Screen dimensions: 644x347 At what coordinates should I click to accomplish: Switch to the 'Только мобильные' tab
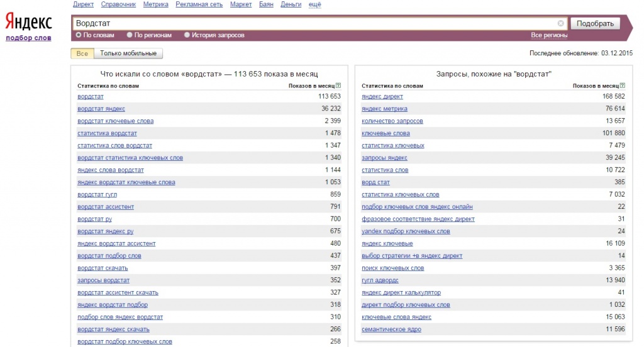point(128,53)
